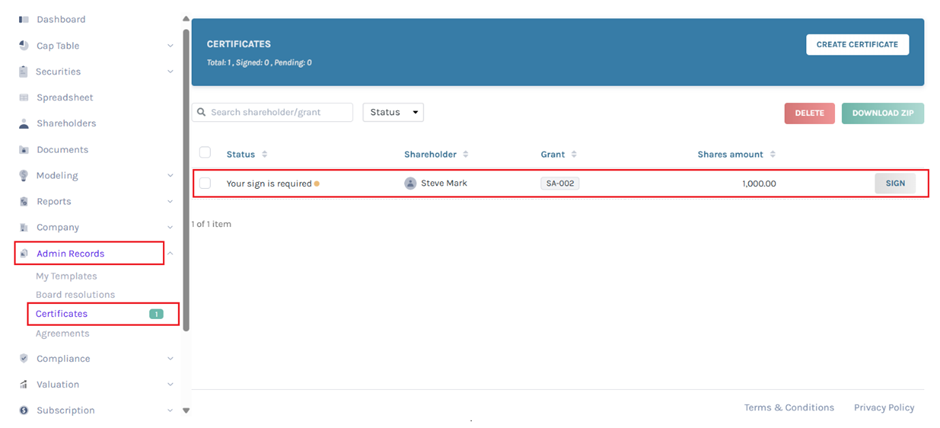Screen dimensions: 940x428
Task: Click the Compliance checkmark icon
Action: tap(24, 359)
